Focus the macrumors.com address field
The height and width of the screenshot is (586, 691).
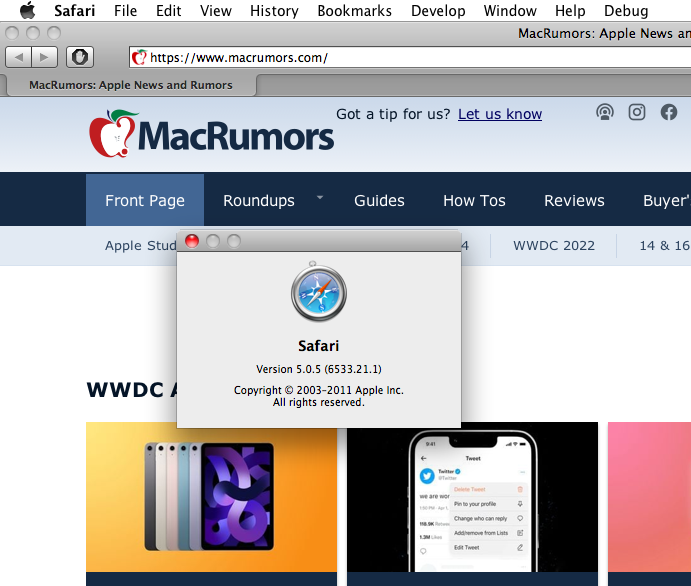[410, 57]
